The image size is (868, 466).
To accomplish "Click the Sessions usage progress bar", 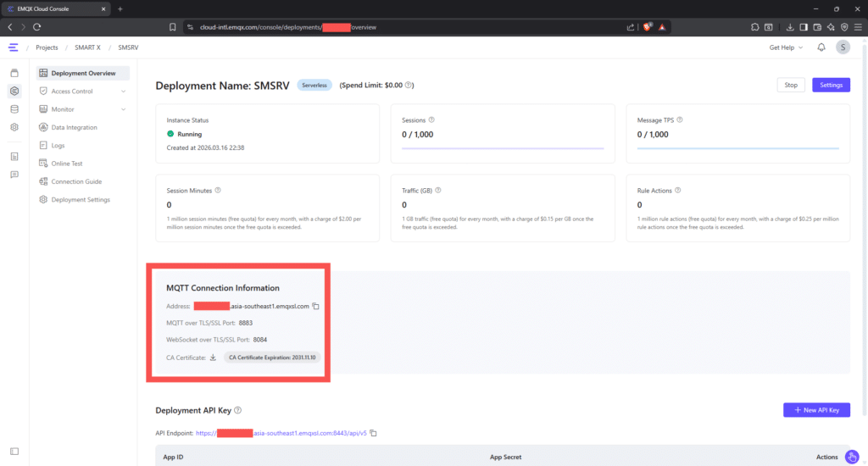I will pos(503,148).
